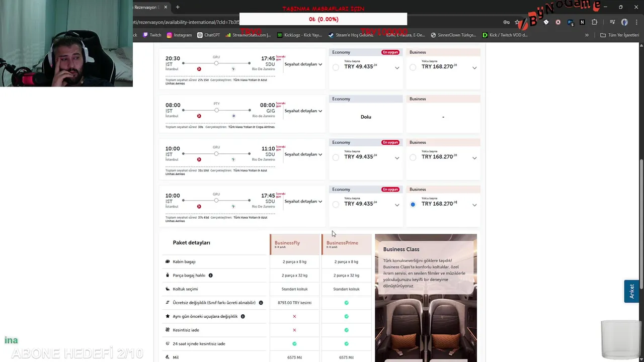Click the Paket detayları heading
Viewport: 644px width, 362px height.
point(191,243)
